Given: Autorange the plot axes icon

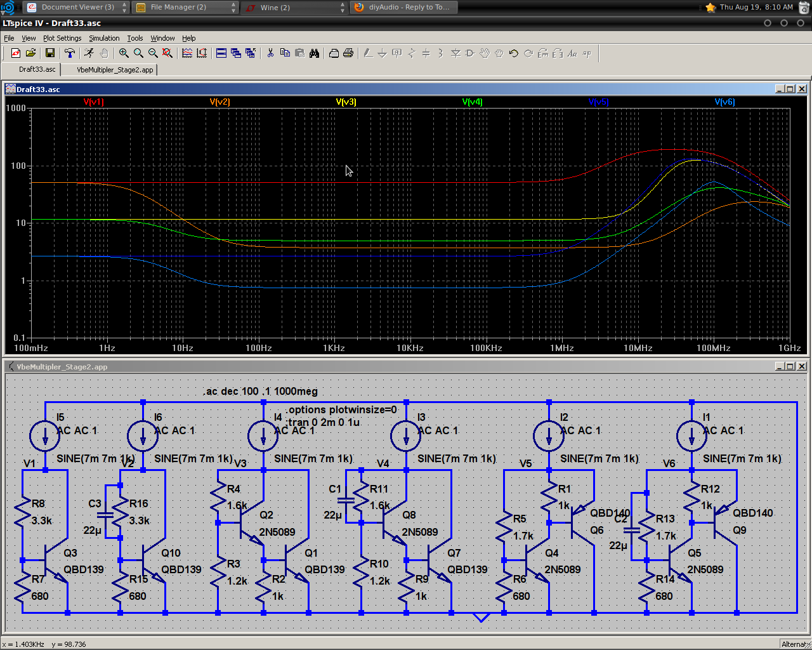Looking at the screenshot, I should point(202,53).
